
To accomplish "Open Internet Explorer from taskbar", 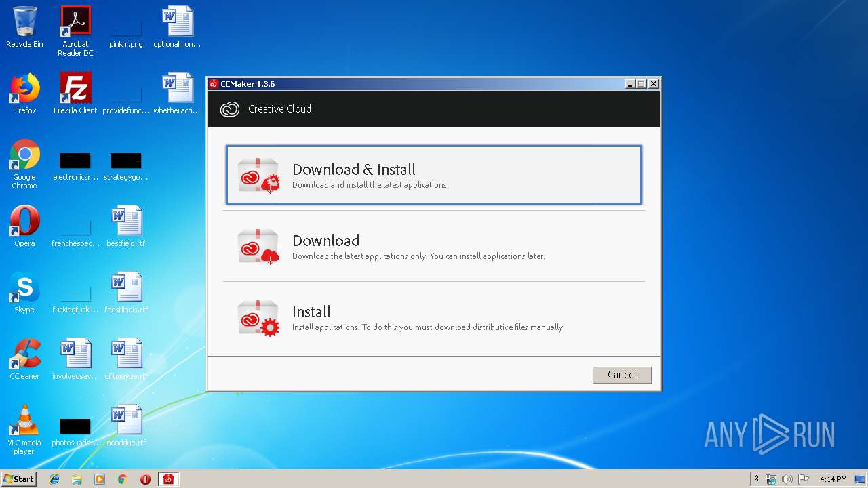I will pos(54,479).
